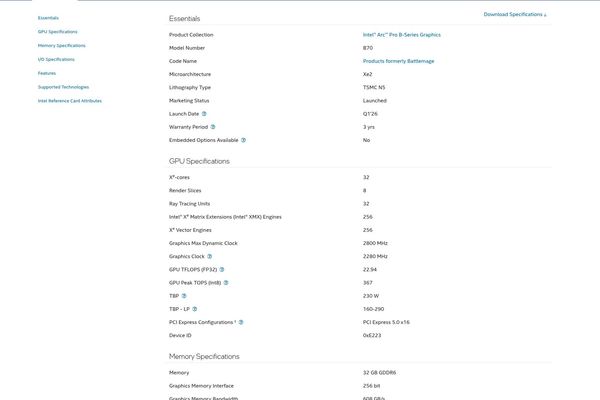
Task: Click the PCI Express 5.0 x16 value
Action: 386,322
